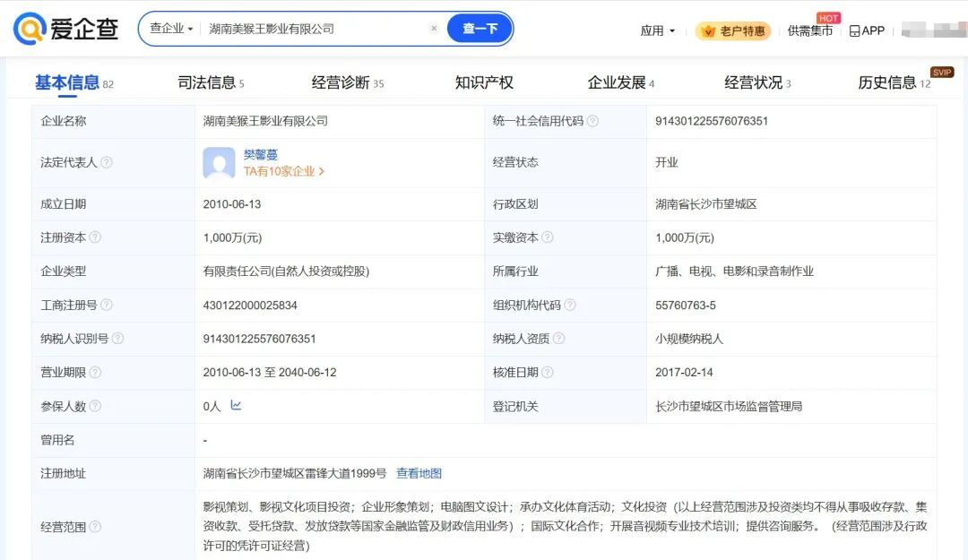Select the 小规模纳税人 value
968x560 pixels.
689,339
